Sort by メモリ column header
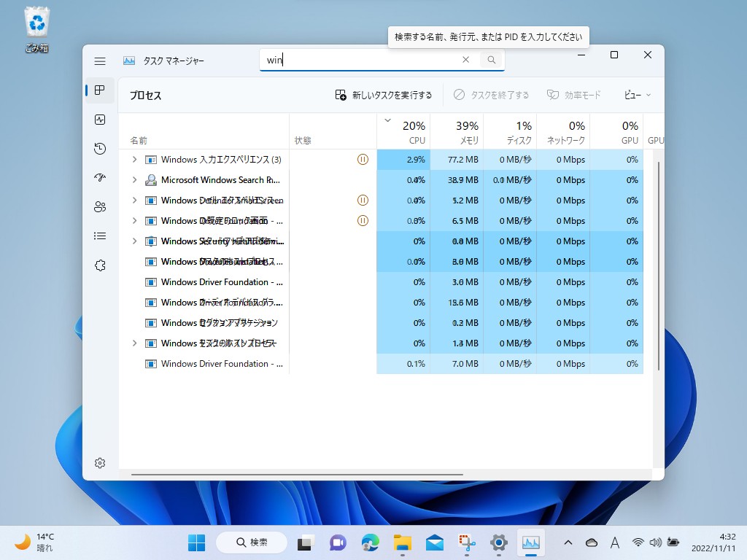Image resolution: width=747 pixels, height=560 pixels. coord(457,131)
